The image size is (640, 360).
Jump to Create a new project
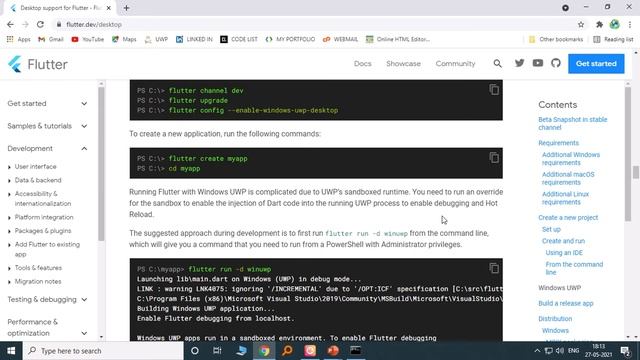pyautogui.click(x=568, y=218)
